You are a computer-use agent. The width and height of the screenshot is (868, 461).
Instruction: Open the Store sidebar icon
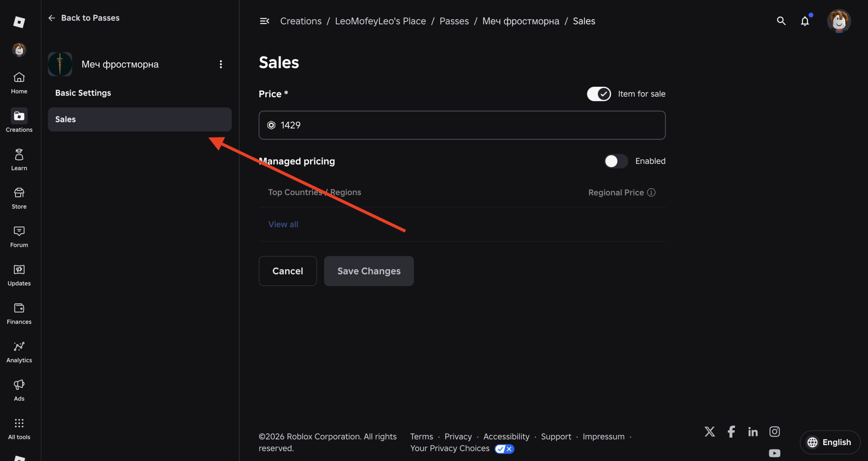click(19, 193)
